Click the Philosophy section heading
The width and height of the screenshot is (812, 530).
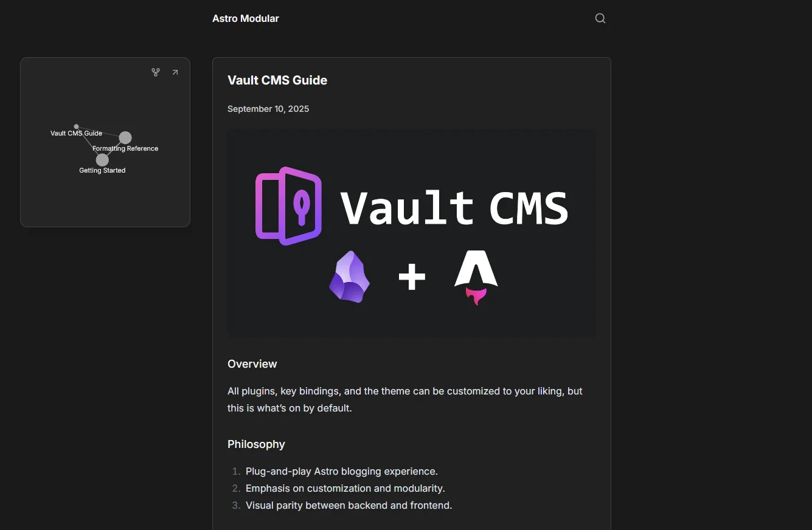pyautogui.click(x=256, y=444)
